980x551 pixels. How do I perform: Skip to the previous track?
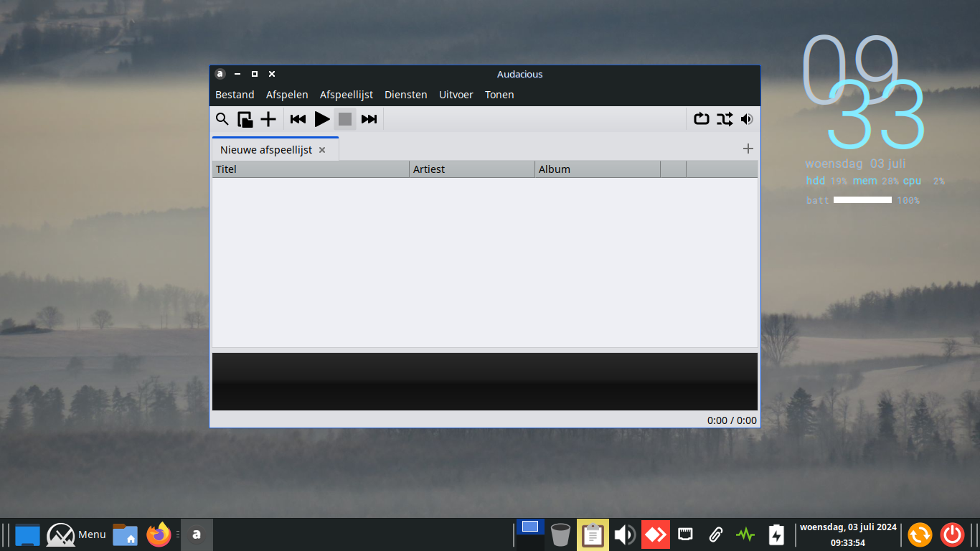tap(298, 119)
